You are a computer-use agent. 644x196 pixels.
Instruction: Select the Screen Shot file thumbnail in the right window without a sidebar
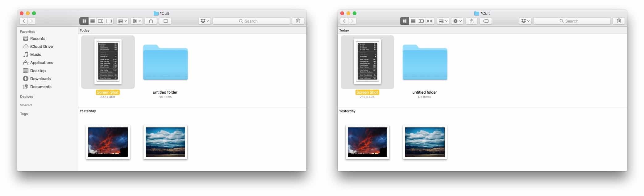(x=368, y=62)
